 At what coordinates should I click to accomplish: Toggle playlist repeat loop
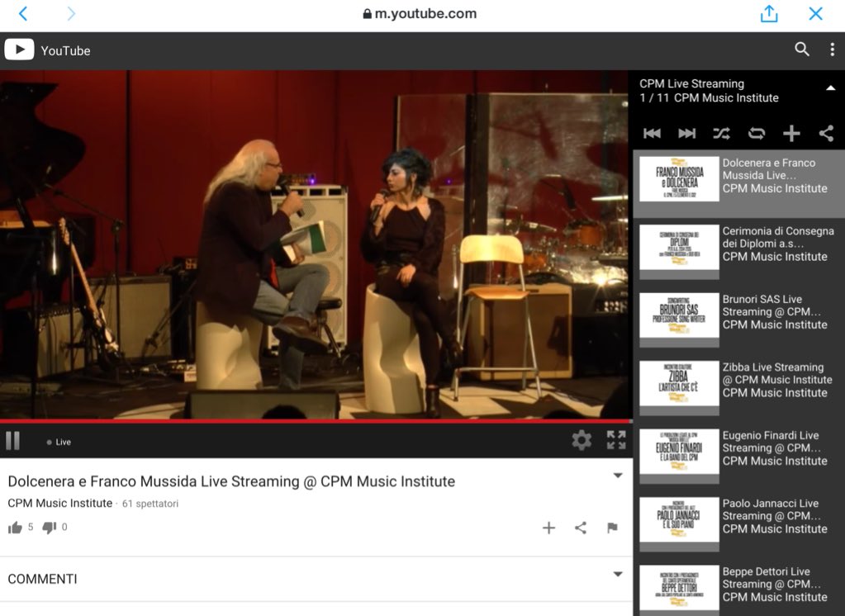click(757, 133)
